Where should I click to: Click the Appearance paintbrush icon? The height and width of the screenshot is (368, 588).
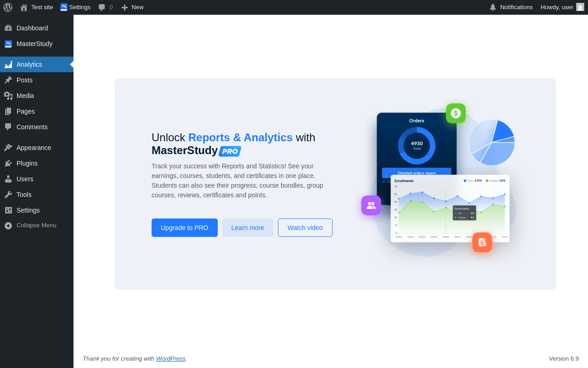coord(8,148)
